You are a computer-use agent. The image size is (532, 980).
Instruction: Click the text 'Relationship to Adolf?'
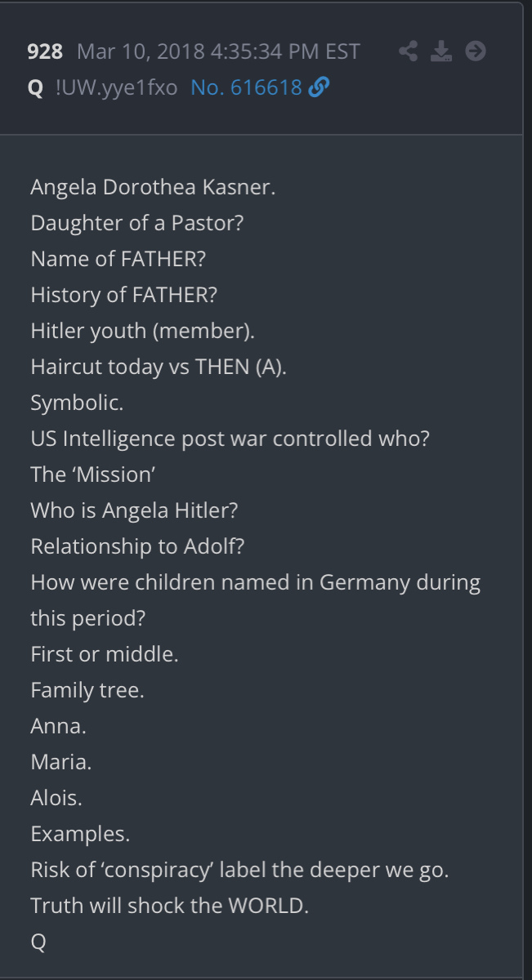tap(137, 546)
